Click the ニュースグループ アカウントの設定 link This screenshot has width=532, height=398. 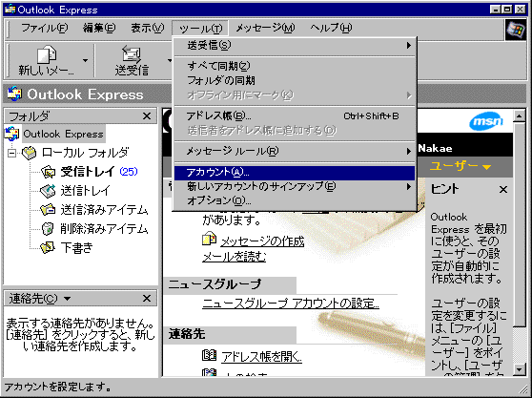(x=291, y=304)
